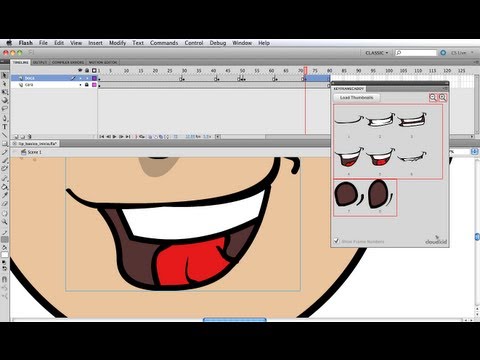Toggle Snap to Objects magnet
Image resolution: width=480 pixels, height=360 pixels.
pyautogui.click(x=5, y=279)
